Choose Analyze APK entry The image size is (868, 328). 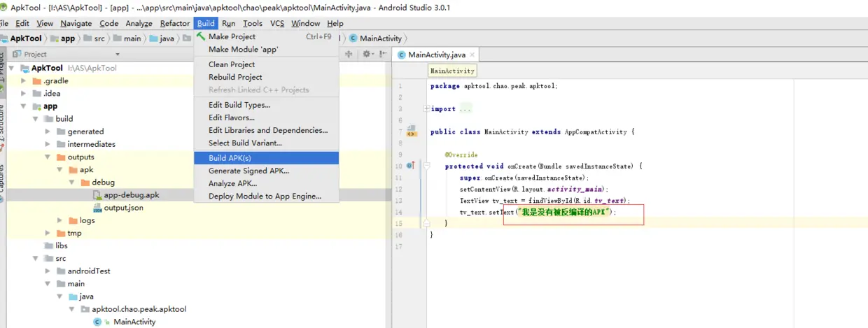(x=266, y=183)
